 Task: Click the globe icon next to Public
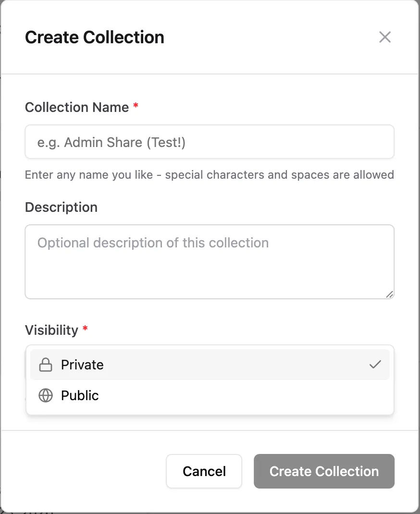[x=45, y=395]
